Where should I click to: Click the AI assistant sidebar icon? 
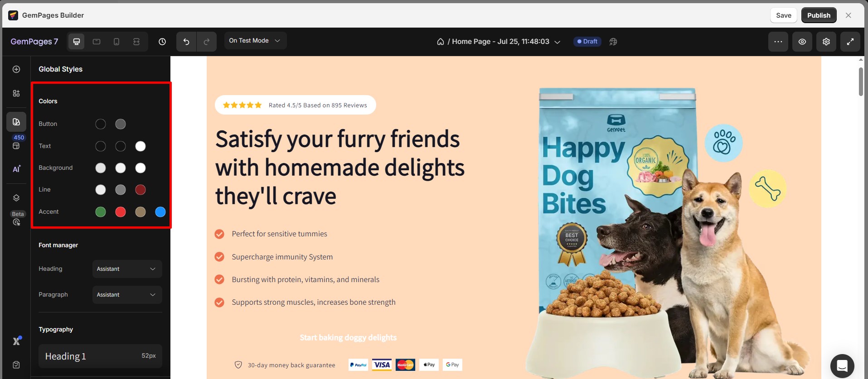[16, 169]
